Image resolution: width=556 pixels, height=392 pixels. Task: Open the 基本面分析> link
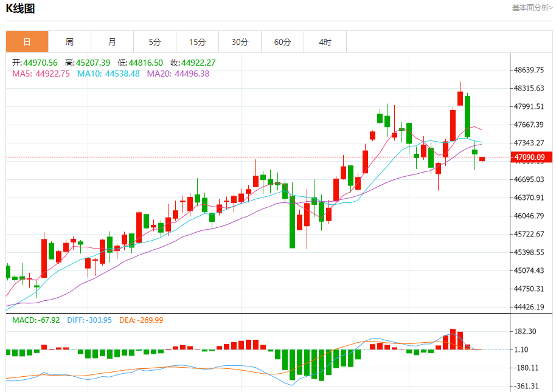point(532,8)
